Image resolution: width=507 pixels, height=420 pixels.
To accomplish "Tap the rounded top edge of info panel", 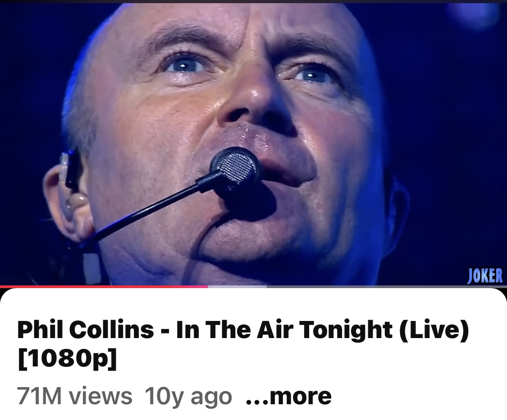I will click(x=253, y=290).
